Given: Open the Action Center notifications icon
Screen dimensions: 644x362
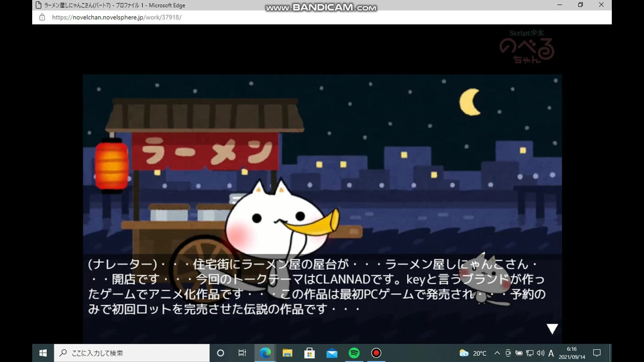Looking at the screenshot, I should tap(597, 353).
